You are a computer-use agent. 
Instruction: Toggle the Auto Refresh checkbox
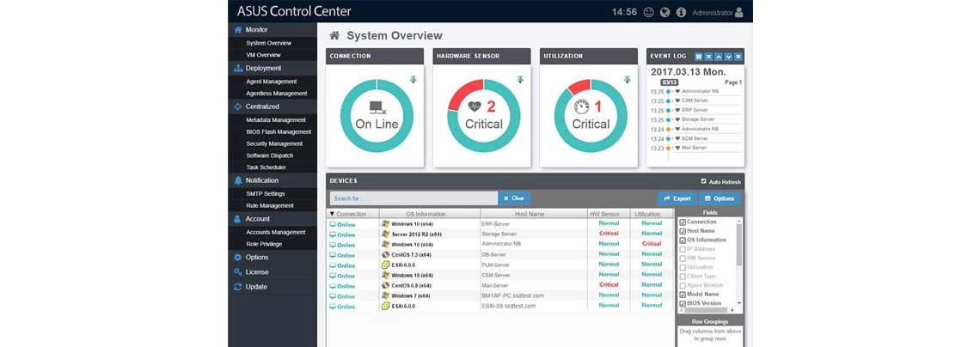coord(704,181)
